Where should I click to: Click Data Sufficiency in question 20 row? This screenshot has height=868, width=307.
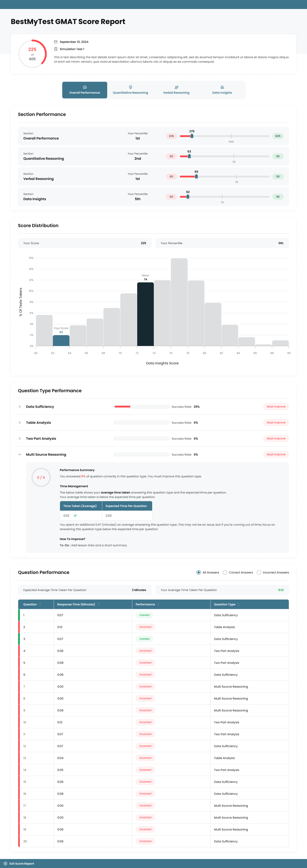226,841
